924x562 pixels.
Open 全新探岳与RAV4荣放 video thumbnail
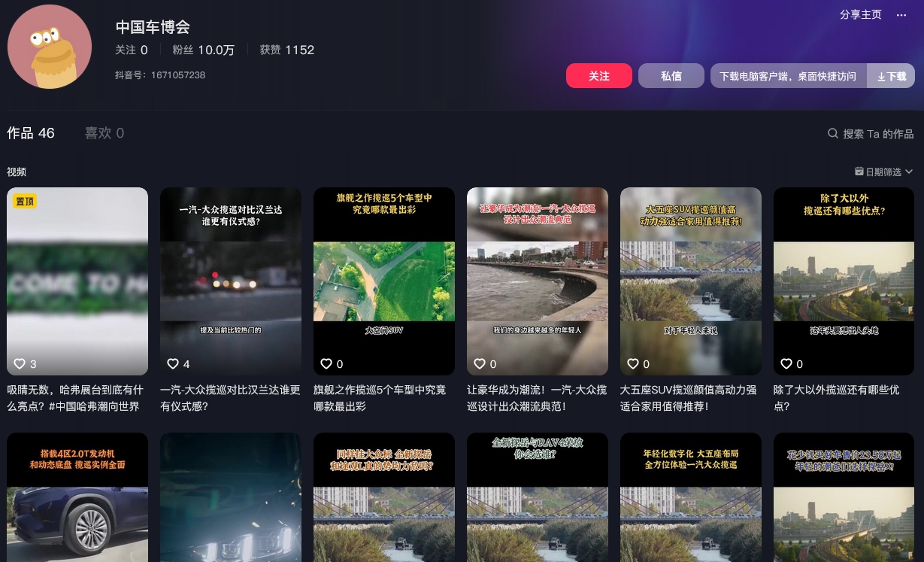tap(538, 497)
